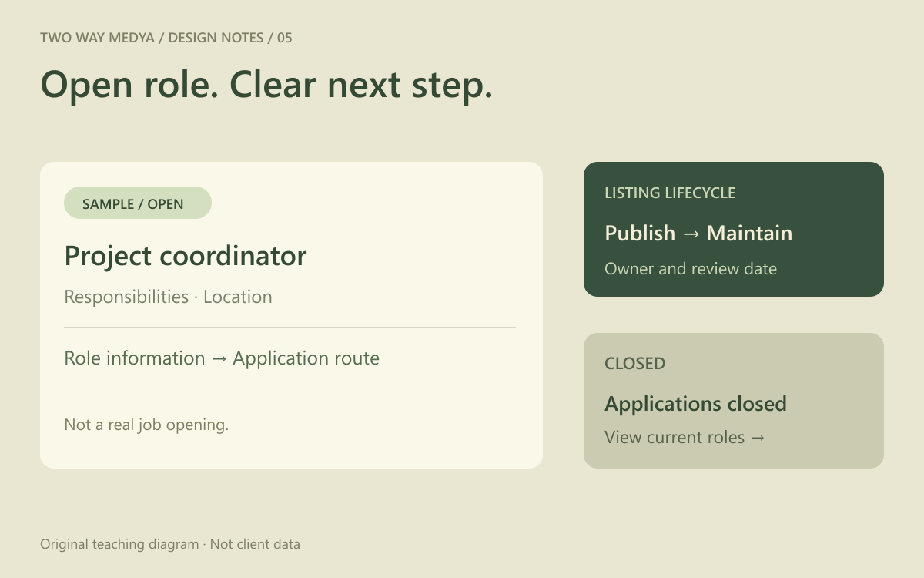
Task: Click the SAMPLE / OPEN status badge
Action: point(137,203)
